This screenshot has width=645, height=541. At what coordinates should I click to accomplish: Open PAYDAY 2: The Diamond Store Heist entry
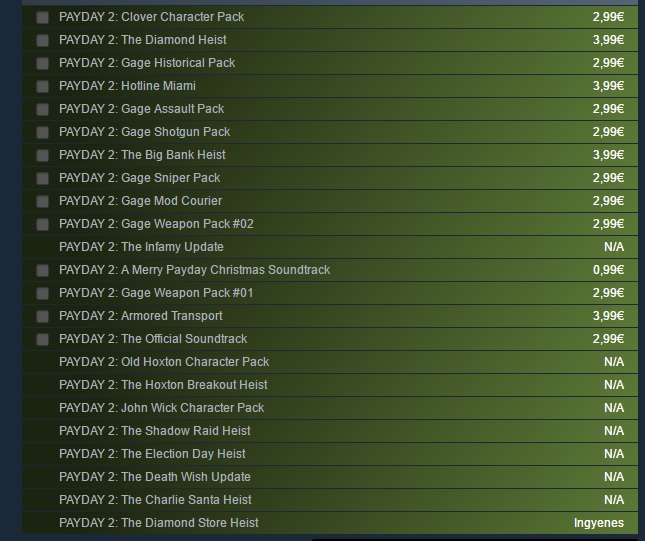point(159,523)
